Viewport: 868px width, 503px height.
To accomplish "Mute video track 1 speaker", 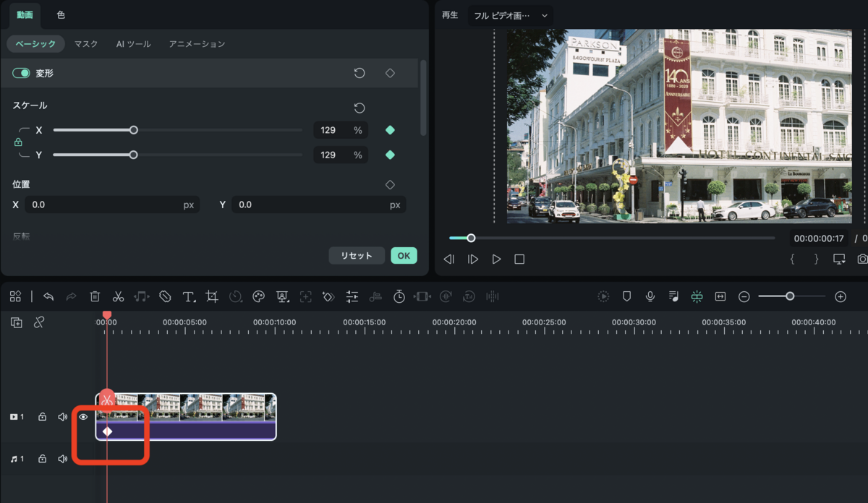I will pos(63,417).
